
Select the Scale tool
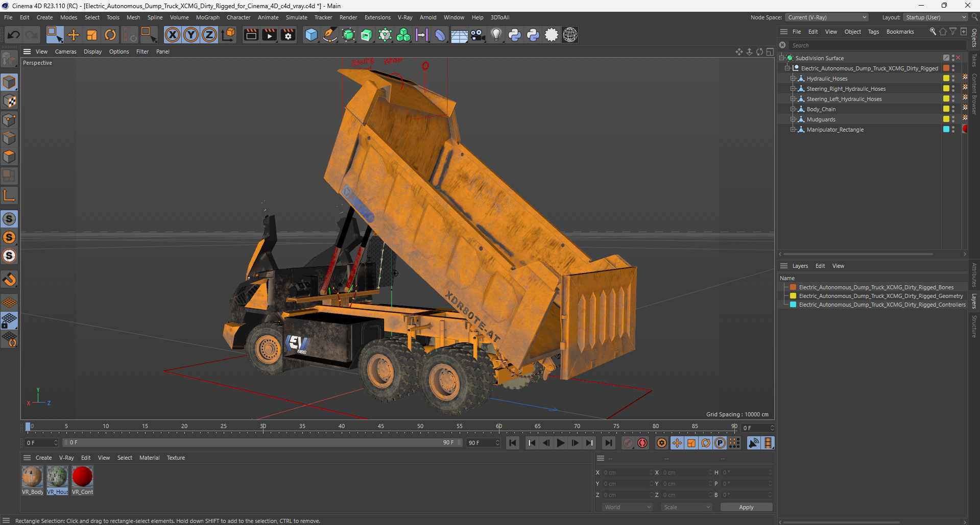[x=92, y=35]
